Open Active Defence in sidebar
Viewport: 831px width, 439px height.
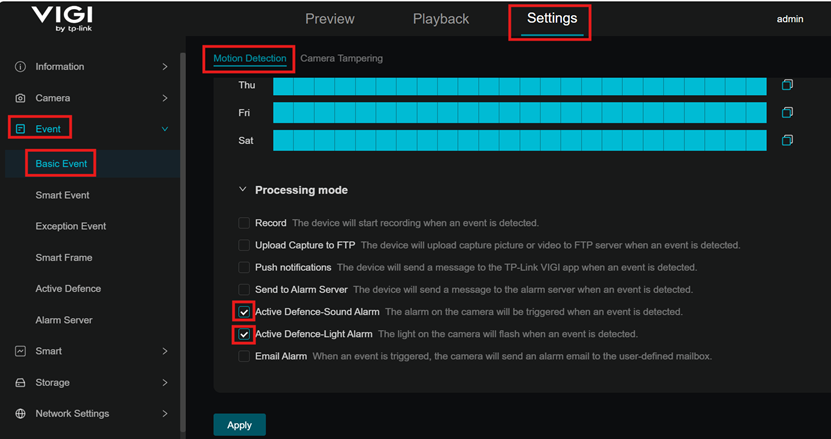(68, 289)
